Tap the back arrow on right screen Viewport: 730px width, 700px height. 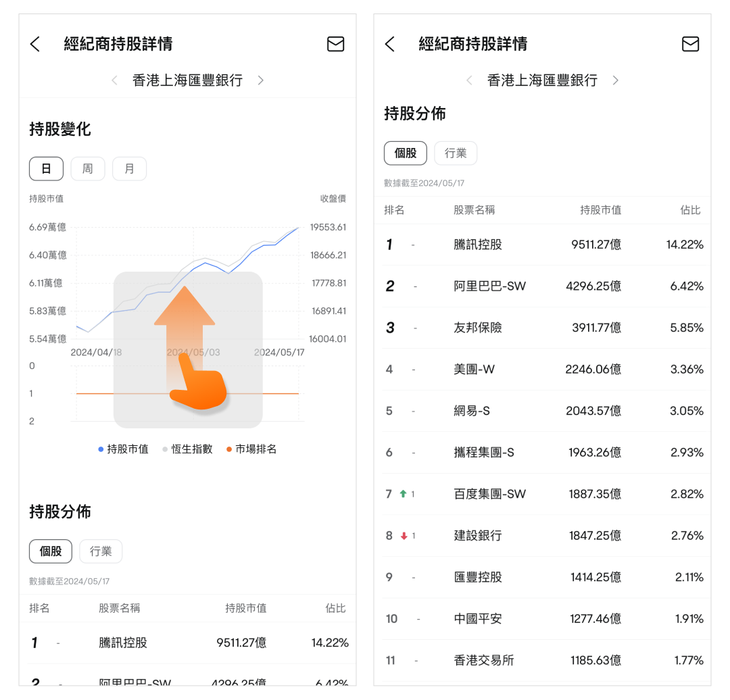(389, 45)
